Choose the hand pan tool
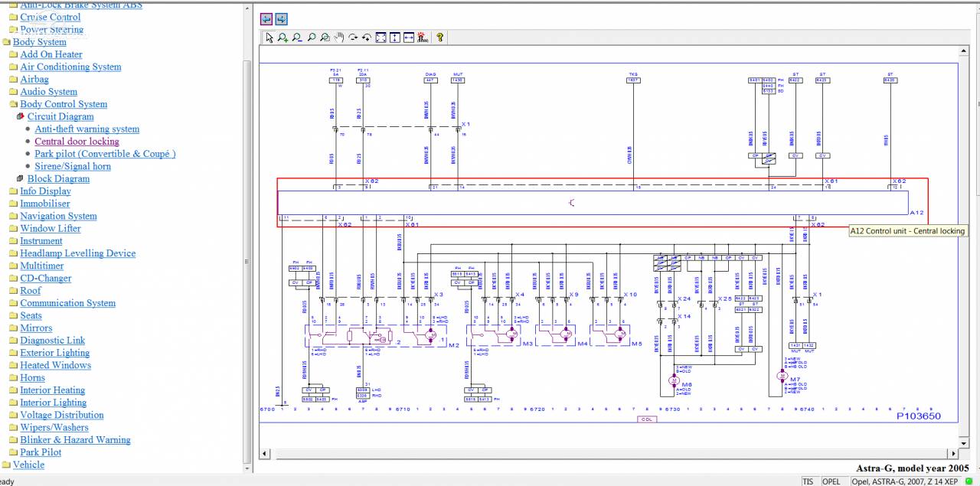The width and height of the screenshot is (980, 486). tap(339, 37)
